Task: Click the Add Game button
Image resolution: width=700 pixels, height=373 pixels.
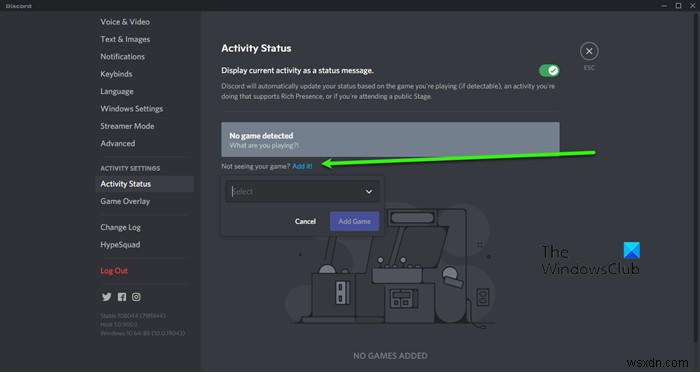Action: 354,221
